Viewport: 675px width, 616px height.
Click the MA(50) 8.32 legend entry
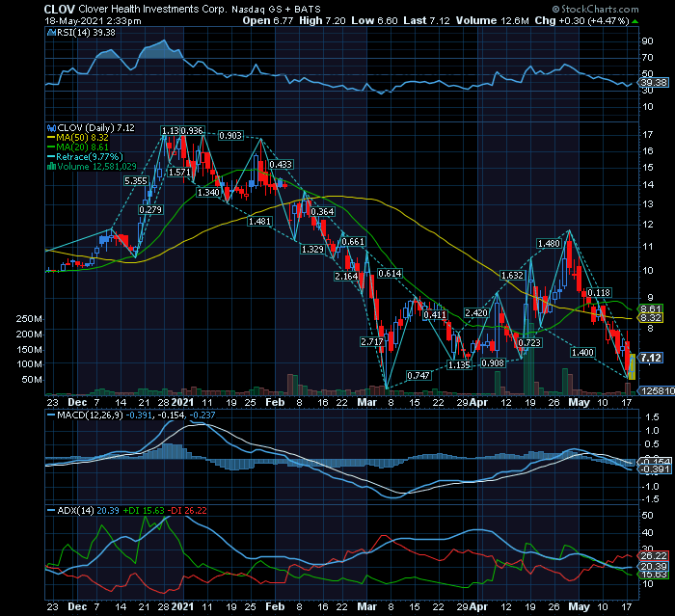pos(78,138)
